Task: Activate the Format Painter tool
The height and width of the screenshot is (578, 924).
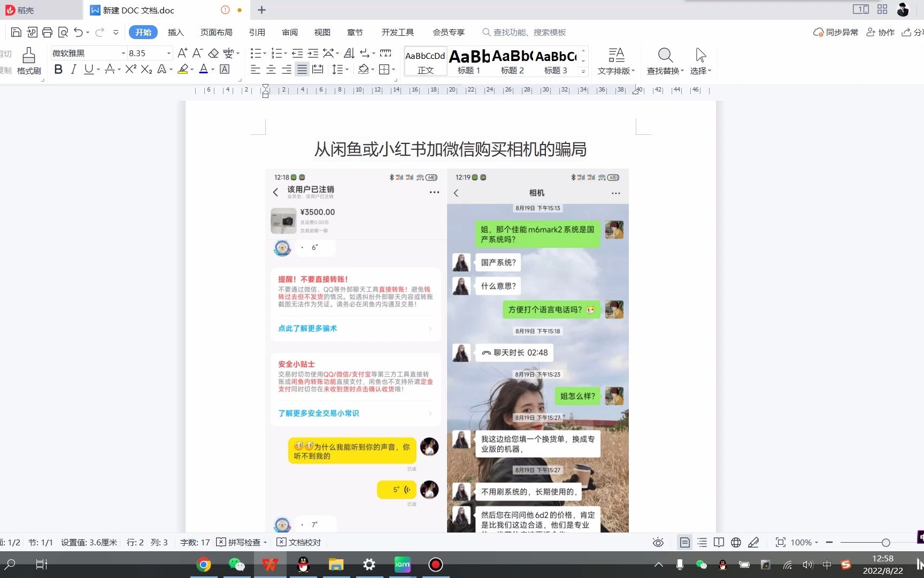Action: 29,62
